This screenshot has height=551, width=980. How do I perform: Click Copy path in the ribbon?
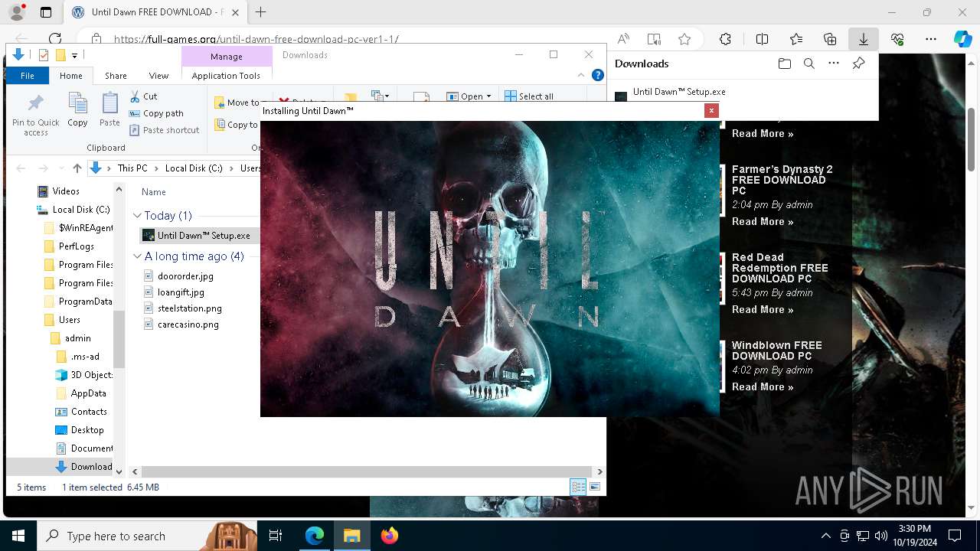pos(156,113)
